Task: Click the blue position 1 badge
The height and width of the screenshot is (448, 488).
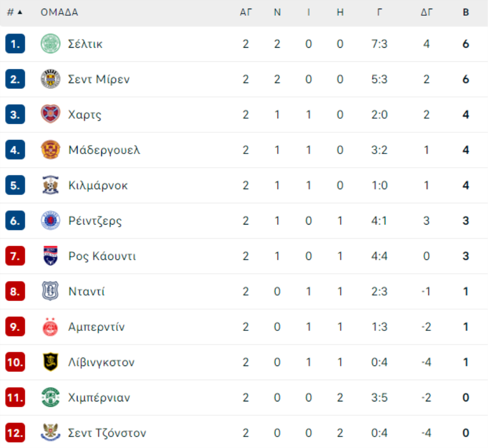Action: 15,44
